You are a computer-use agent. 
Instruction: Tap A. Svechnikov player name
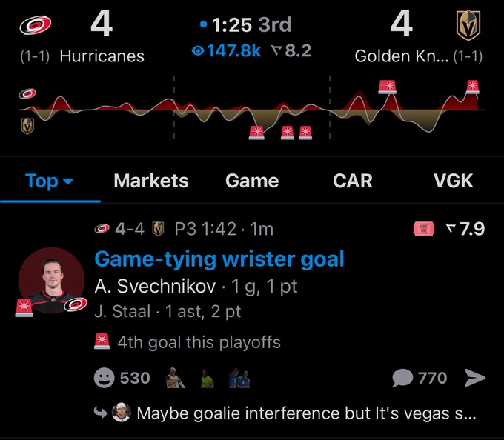click(155, 286)
